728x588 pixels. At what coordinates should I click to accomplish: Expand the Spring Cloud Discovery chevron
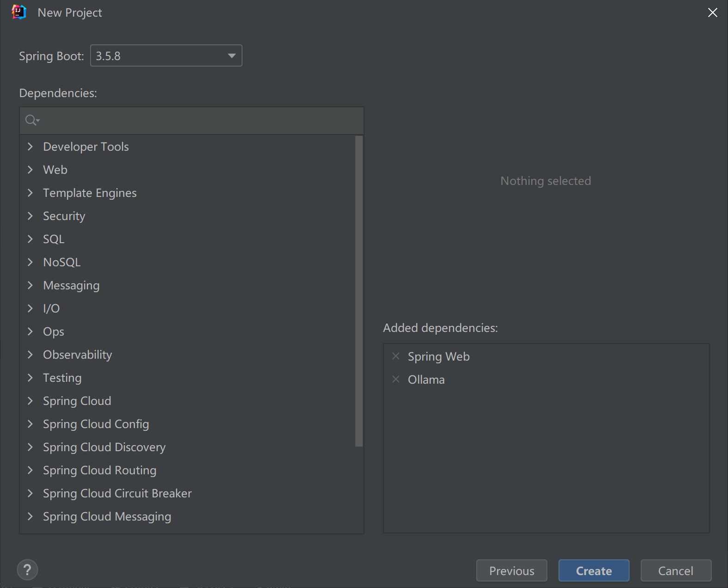[x=30, y=447]
